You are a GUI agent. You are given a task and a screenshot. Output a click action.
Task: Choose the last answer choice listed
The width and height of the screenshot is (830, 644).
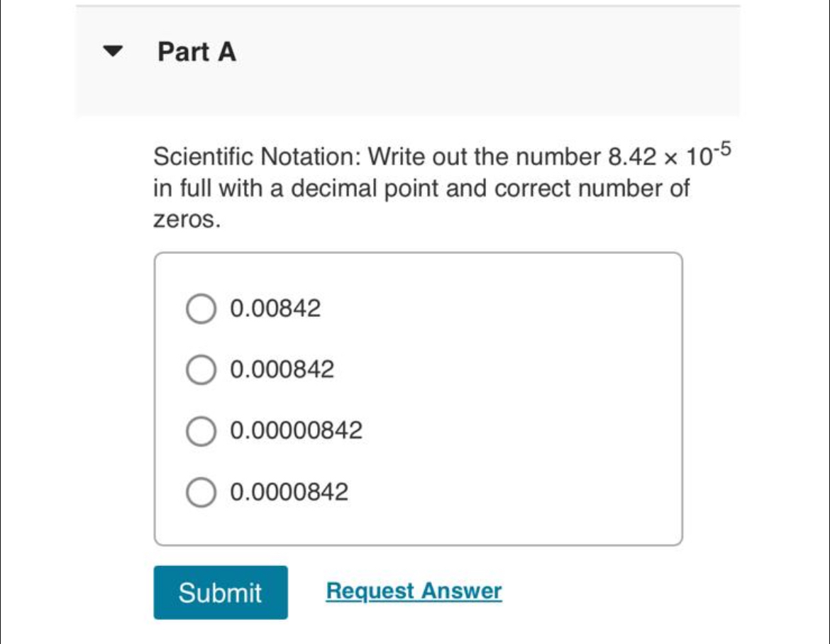201,492
